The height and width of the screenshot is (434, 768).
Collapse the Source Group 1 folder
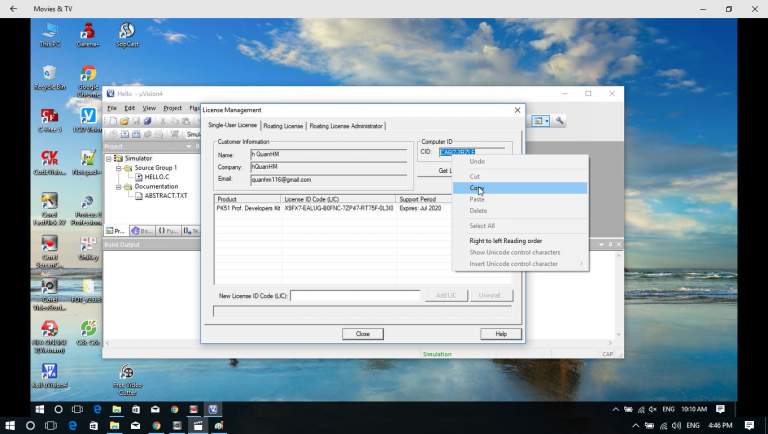(118, 167)
